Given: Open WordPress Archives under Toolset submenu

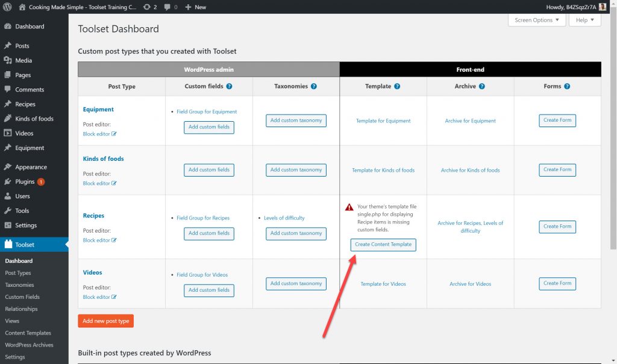Looking at the screenshot, I should [x=29, y=345].
